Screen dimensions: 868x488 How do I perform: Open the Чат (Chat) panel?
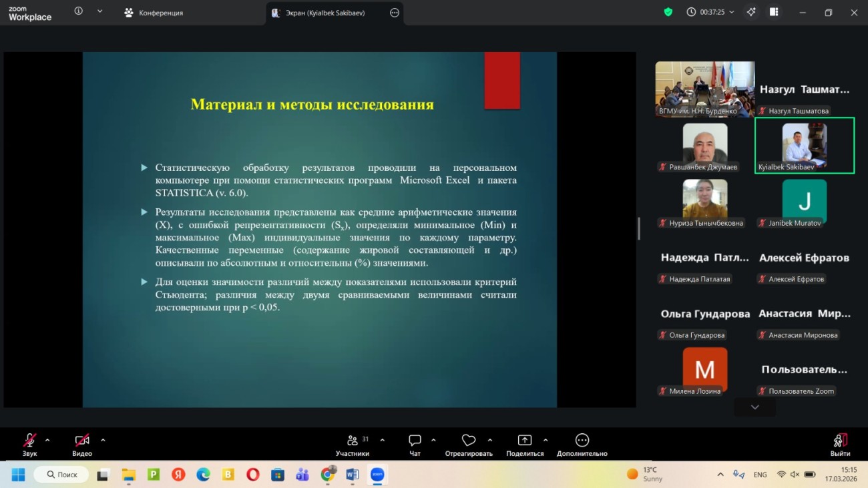(415, 441)
